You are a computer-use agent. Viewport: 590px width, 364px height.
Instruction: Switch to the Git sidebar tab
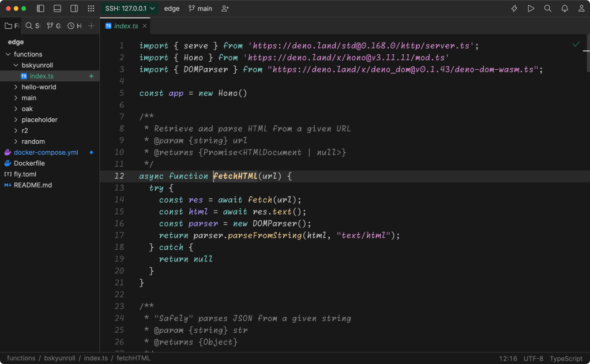[54, 26]
